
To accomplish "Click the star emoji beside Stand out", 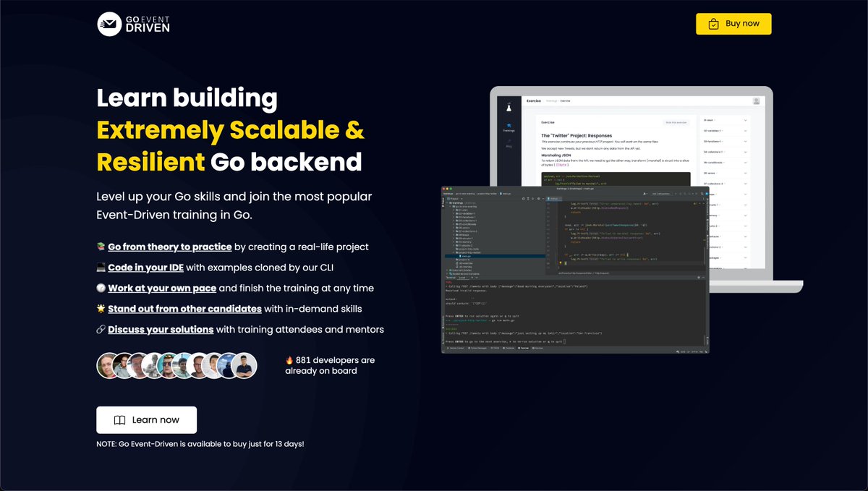I will point(101,309).
